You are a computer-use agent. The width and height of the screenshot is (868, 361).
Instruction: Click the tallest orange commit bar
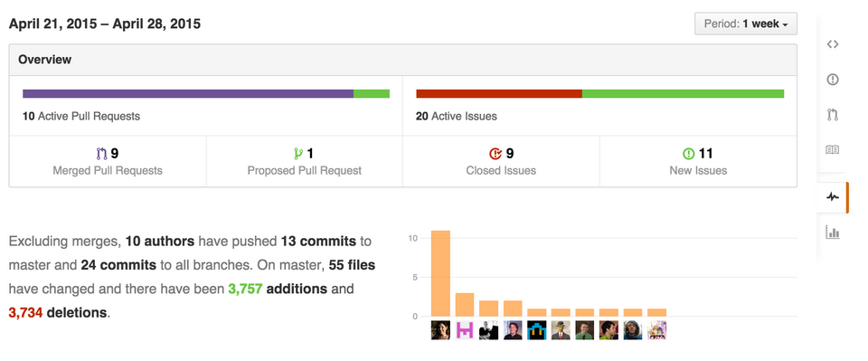click(x=440, y=273)
